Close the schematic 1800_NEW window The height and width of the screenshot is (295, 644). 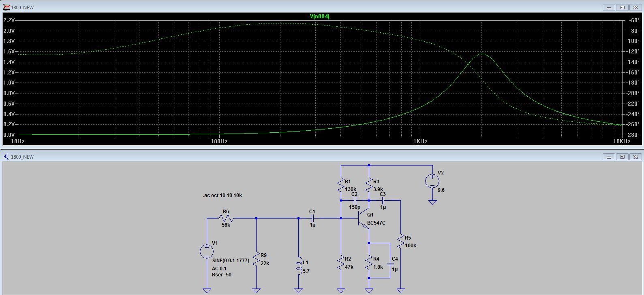pos(636,157)
